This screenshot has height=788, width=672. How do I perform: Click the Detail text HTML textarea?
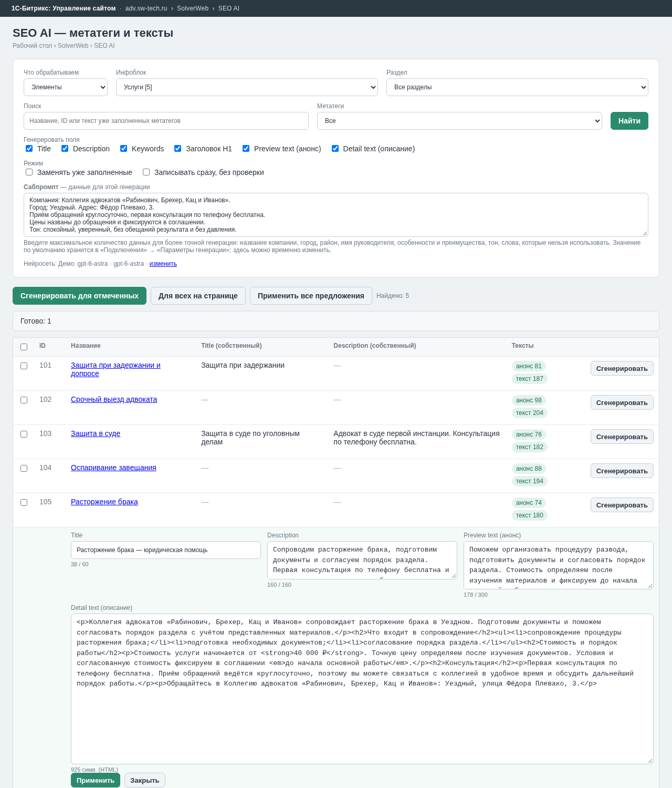(362, 689)
